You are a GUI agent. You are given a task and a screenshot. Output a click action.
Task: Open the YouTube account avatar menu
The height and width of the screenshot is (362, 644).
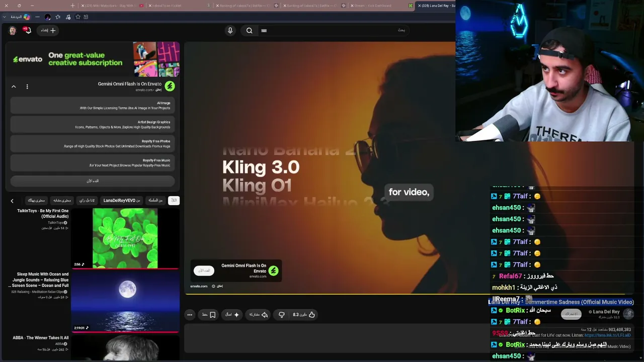coord(13,31)
